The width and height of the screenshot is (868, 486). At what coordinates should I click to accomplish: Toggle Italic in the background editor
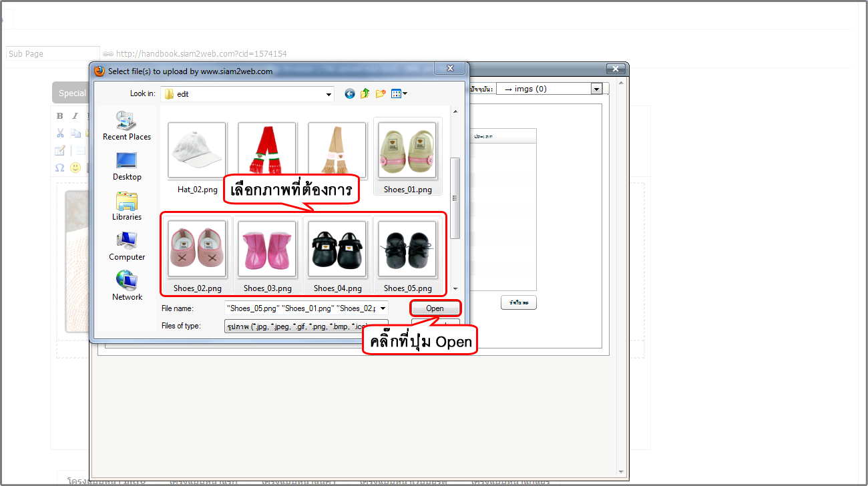tap(75, 116)
